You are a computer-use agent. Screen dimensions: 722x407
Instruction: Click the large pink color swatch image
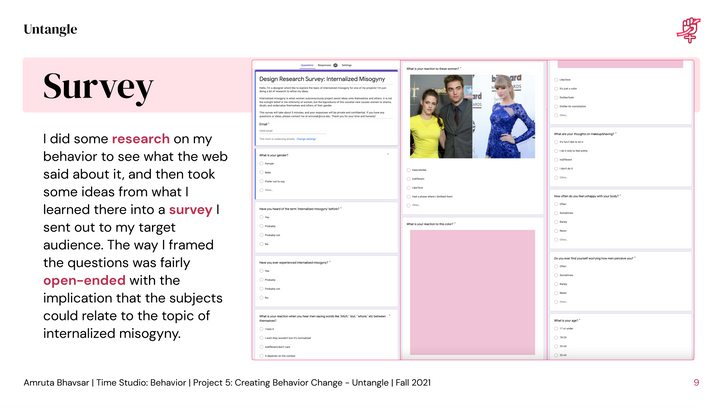(472, 292)
